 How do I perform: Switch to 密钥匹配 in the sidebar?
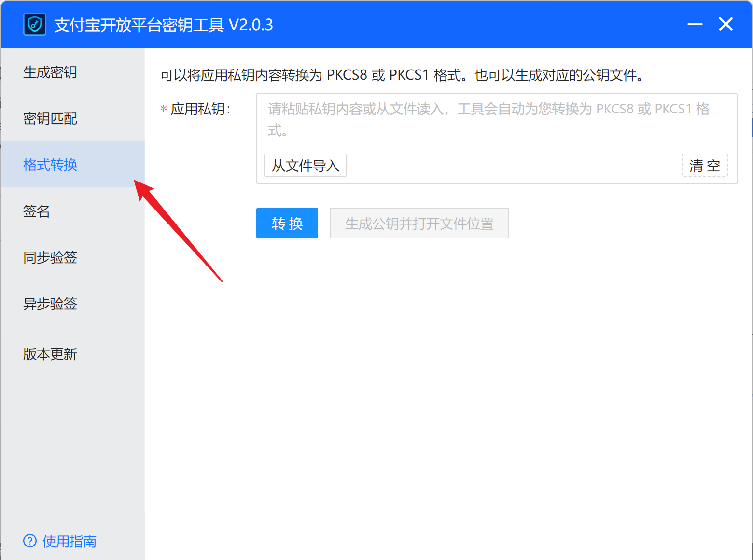[72, 118]
